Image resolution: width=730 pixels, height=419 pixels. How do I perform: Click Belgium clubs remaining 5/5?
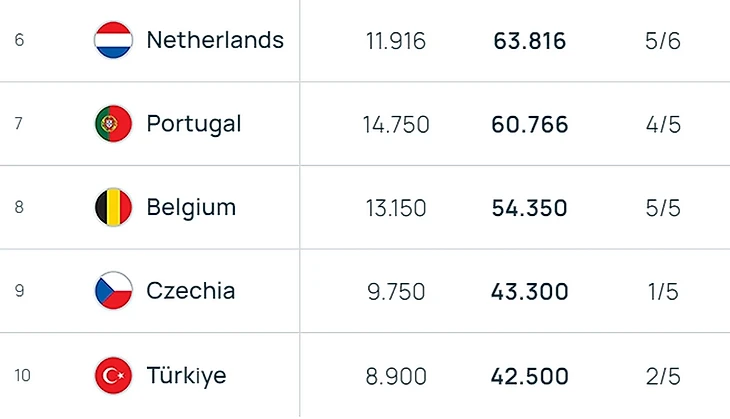coord(664,209)
